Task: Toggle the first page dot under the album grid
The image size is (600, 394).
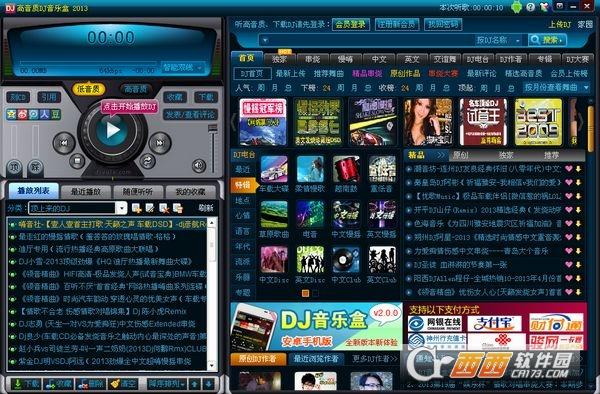Action: pyautogui.click(x=305, y=293)
